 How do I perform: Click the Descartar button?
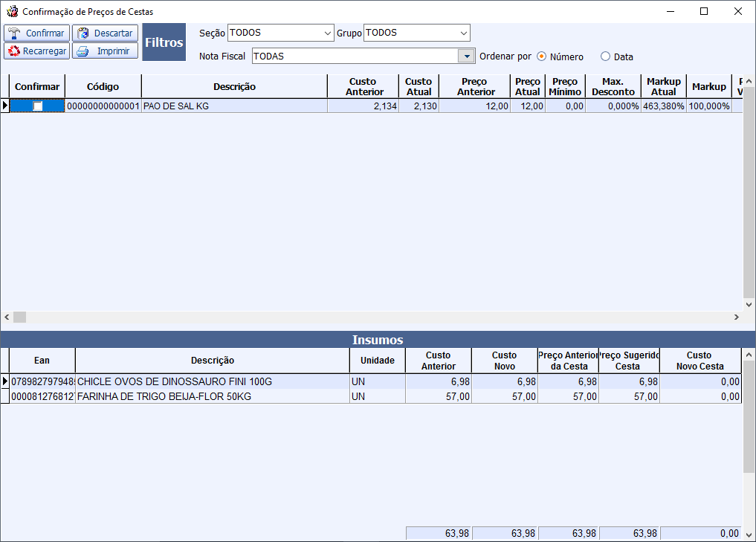tap(105, 33)
